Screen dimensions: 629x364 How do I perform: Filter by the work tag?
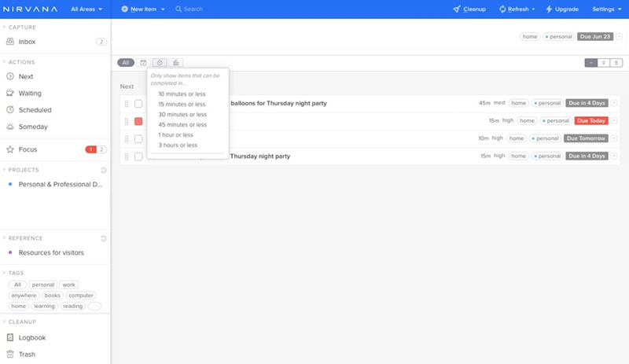pos(68,285)
